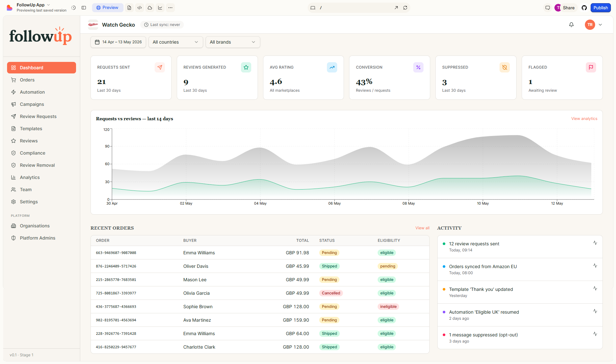
Task: Click View all recent orders link
Action: [422, 228]
